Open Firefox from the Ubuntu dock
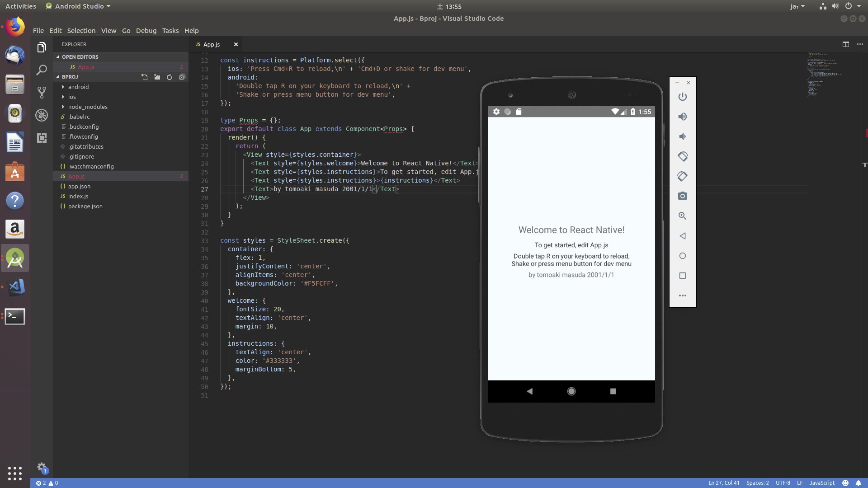 click(15, 27)
